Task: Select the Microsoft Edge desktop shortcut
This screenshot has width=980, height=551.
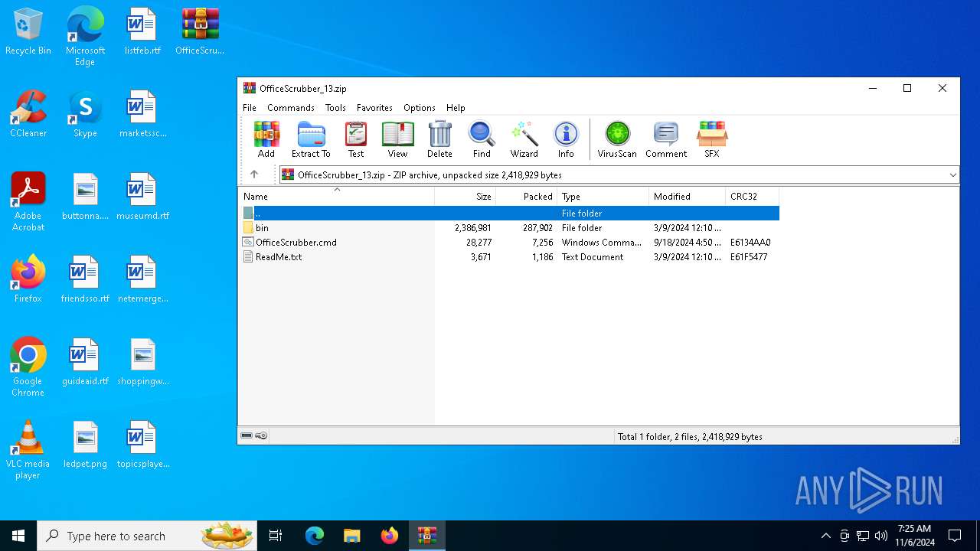Action: (85, 37)
